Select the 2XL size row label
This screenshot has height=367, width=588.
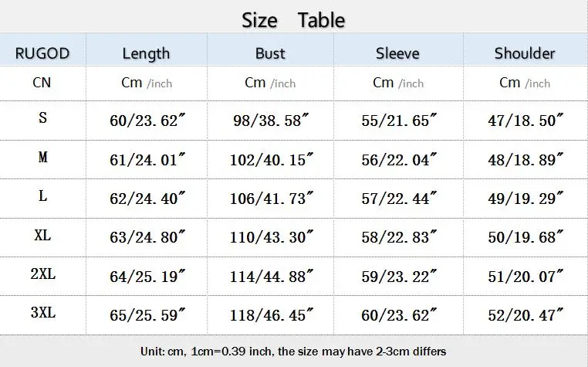click(x=42, y=275)
